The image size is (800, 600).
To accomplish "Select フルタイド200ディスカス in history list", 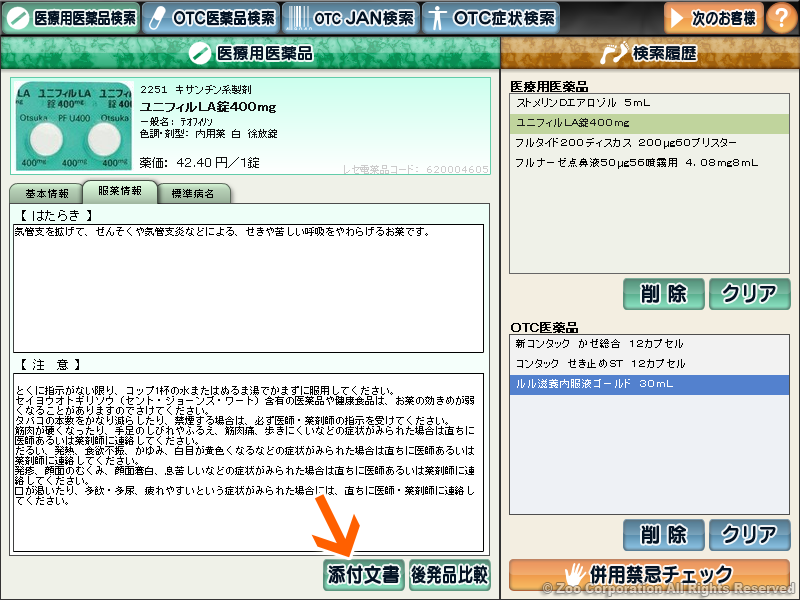I will (649, 143).
